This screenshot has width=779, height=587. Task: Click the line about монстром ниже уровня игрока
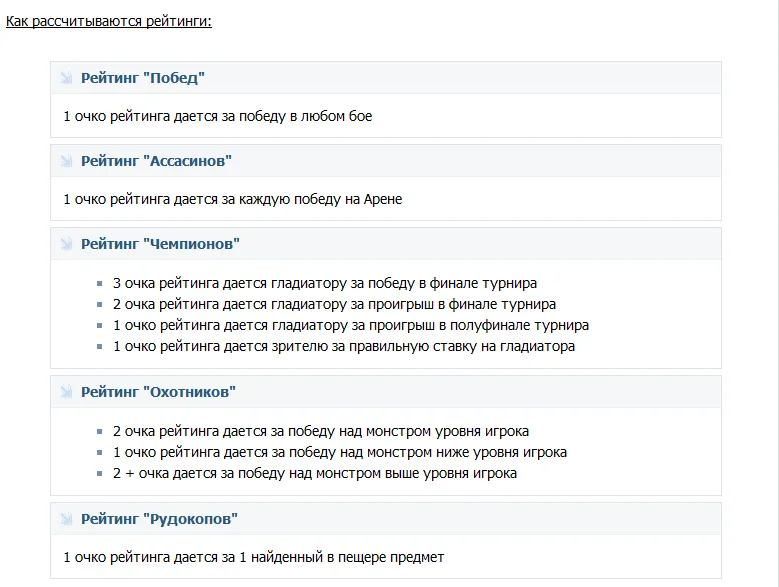(339, 452)
